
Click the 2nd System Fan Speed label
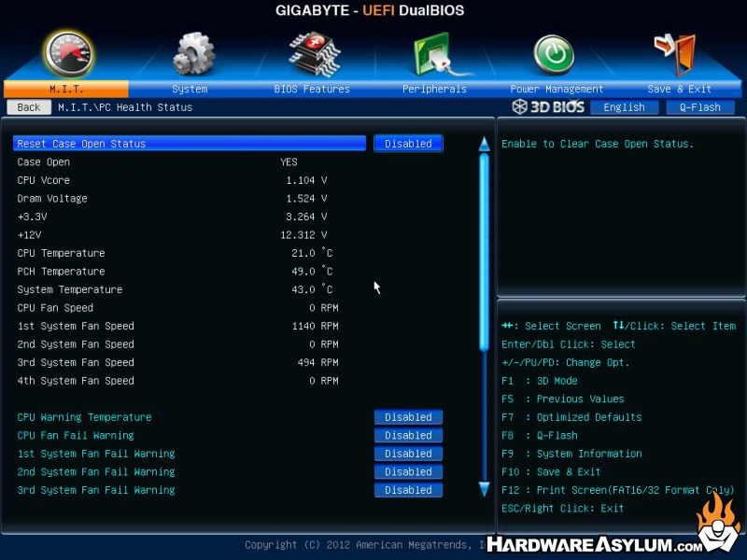pyautogui.click(x=76, y=343)
